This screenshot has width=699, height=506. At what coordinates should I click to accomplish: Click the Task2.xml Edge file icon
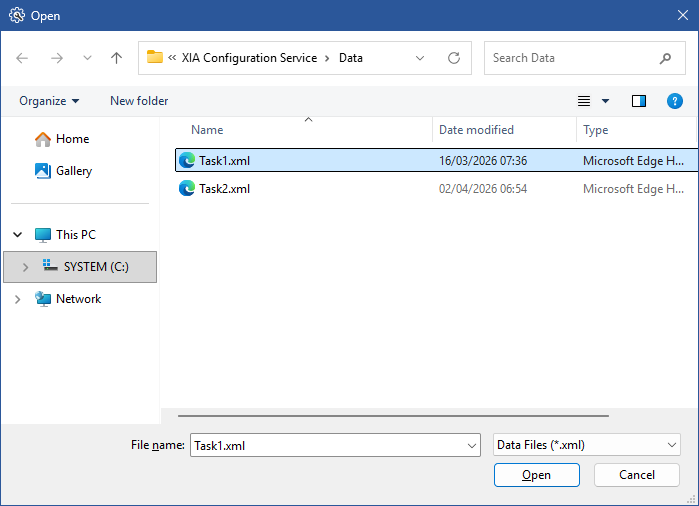click(x=186, y=188)
